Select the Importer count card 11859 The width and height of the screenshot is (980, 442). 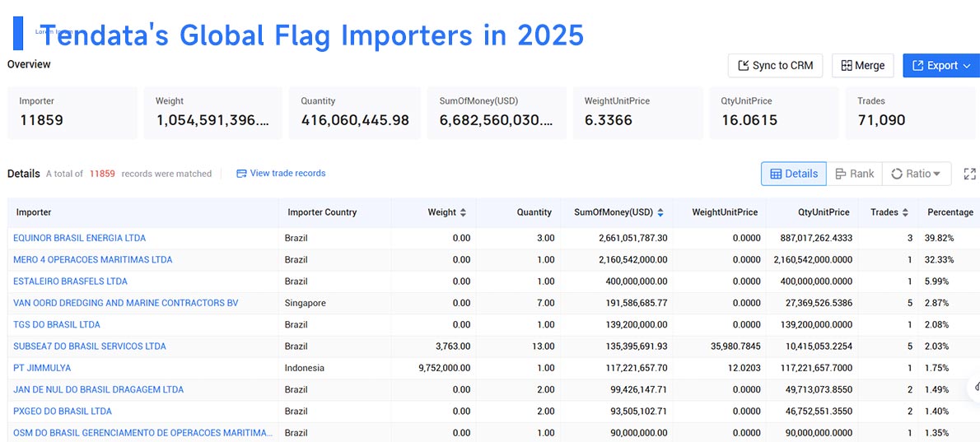tap(72, 113)
